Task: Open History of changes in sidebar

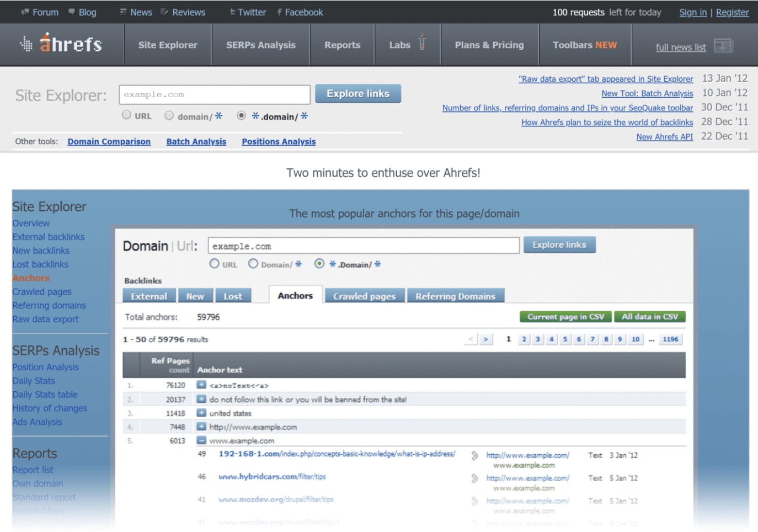Action: point(50,408)
